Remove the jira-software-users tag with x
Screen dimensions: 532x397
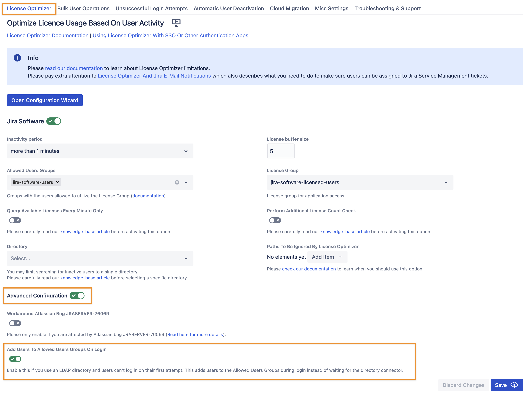click(x=57, y=182)
